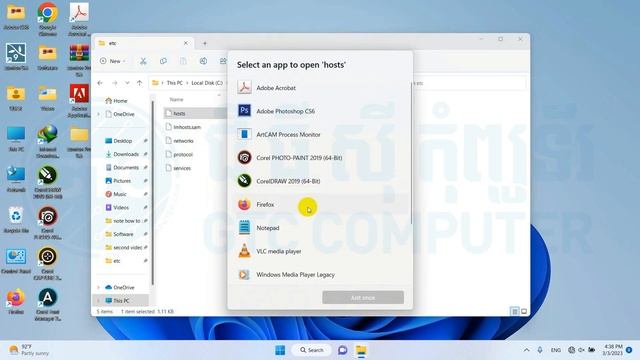The width and height of the screenshot is (640, 360).
Task: Select Internet Download Manager desktop shortcut
Action: point(47,141)
